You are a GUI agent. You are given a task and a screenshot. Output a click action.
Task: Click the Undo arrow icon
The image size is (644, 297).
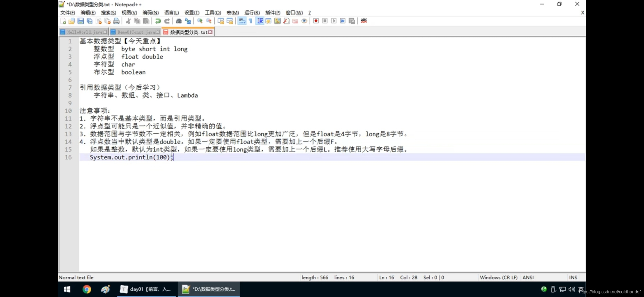click(158, 21)
